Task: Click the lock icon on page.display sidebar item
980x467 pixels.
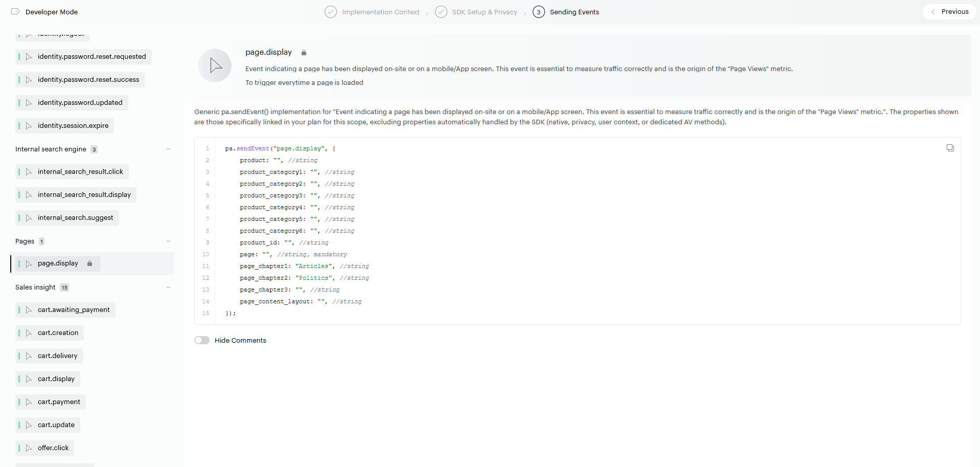Action: (89, 263)
